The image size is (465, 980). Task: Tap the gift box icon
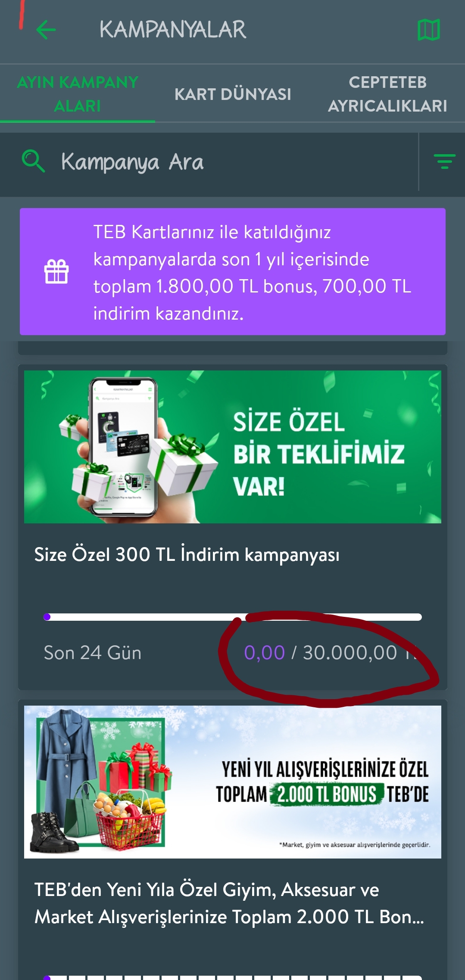coord(56,271)
